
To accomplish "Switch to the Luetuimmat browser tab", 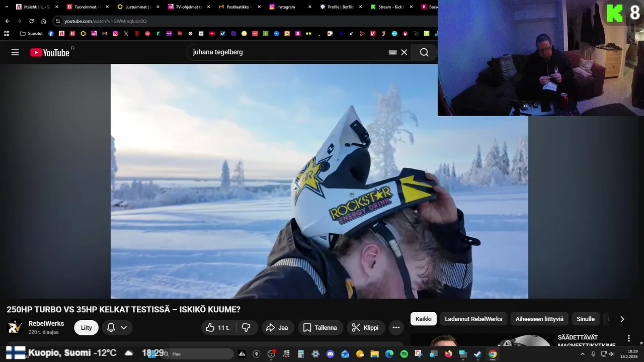I will click(139, 7).
